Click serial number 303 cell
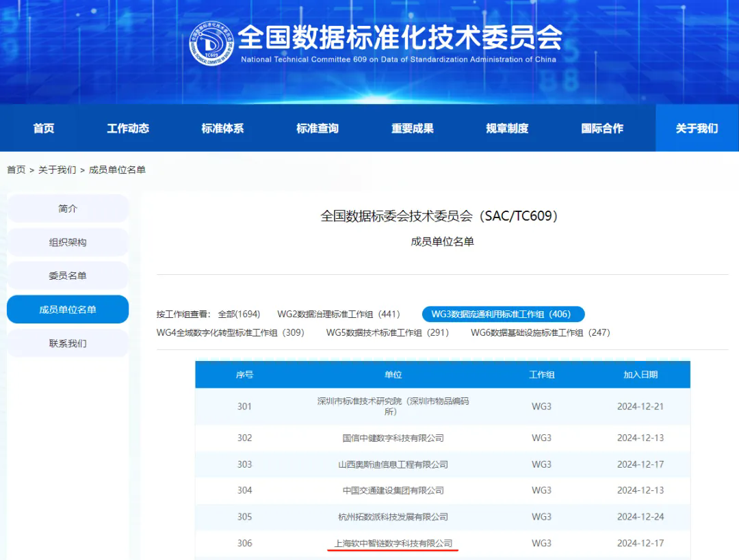Screen dimensions: 739x560 [244, 464]
